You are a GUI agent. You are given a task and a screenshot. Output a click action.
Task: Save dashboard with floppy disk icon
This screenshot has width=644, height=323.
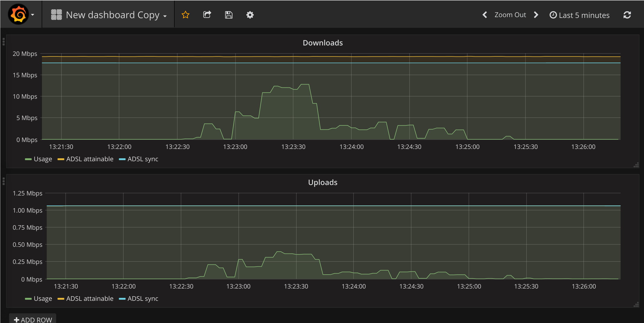(229, 15)
